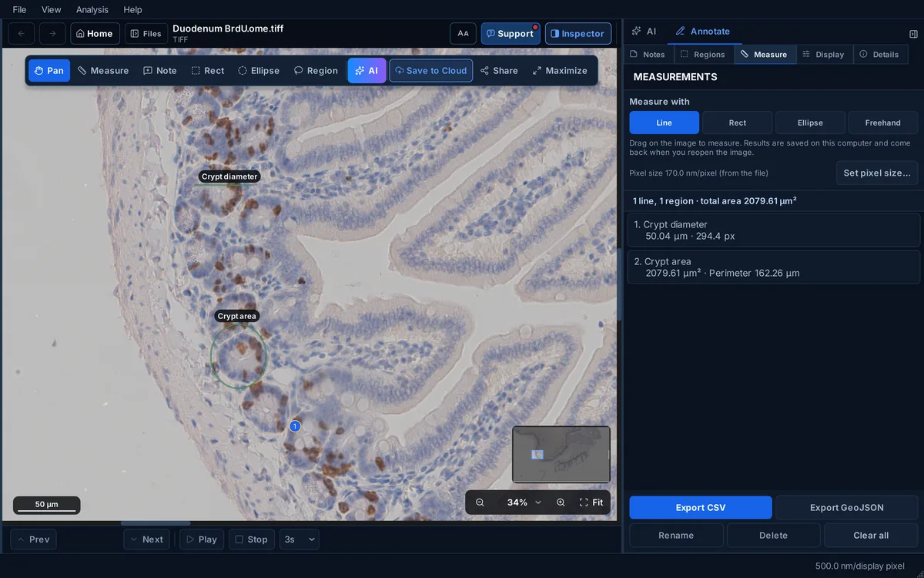Rename the selected measurement
Viewport: 924px width, 578px height.
coord(676,536)
